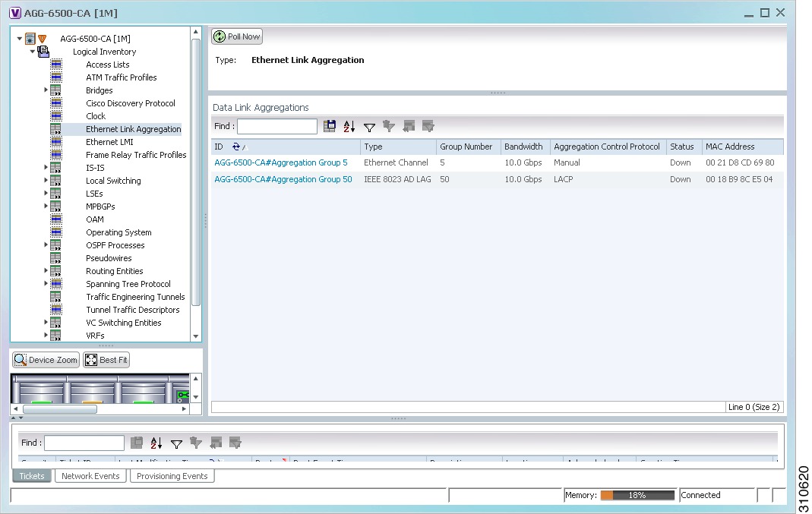The height and width of the screenshot is (514, 812).
Task: Click the Memory usage bar at 18%
Action: (x=637, y=495)
